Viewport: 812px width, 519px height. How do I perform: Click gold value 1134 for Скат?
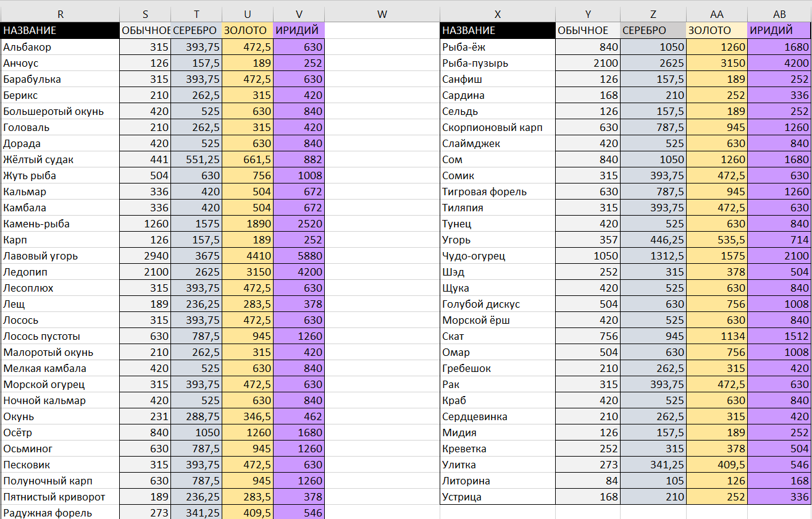click(x=717, y=336)
